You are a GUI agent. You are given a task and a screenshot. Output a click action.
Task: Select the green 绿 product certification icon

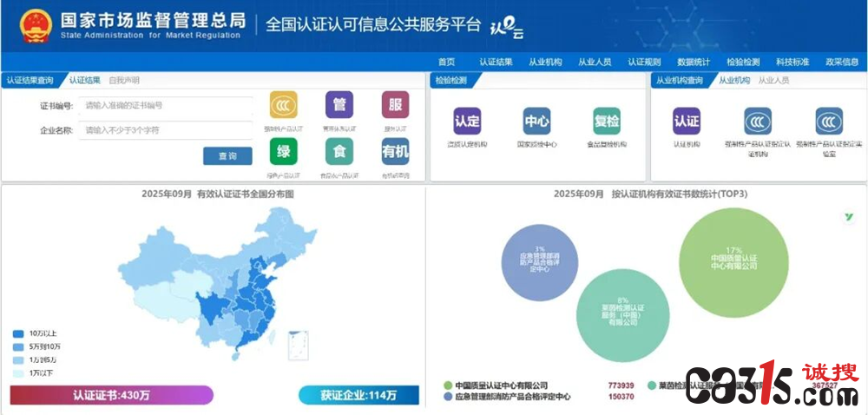click(x=284, y=151)
